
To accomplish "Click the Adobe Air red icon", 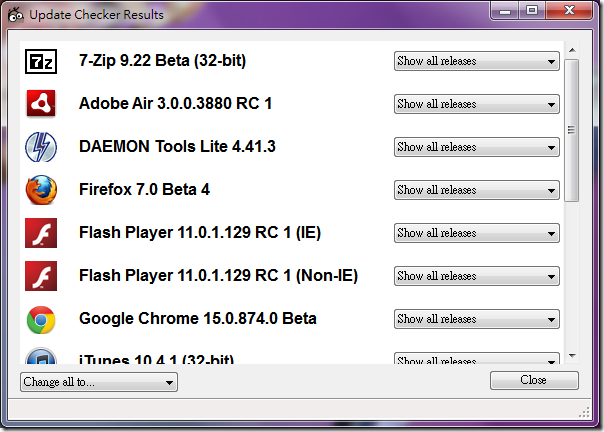I will pyautogui.click(x=41, y=104).
